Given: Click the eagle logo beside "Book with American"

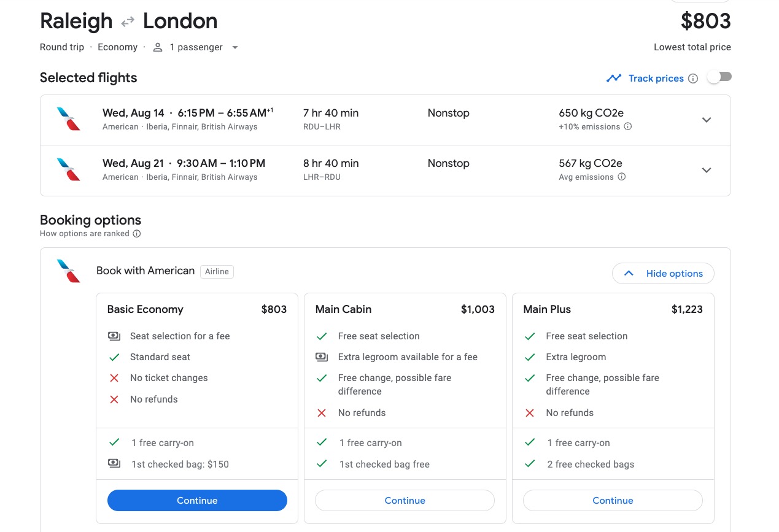Looking at the screenshot, I should tap(69, 271).
